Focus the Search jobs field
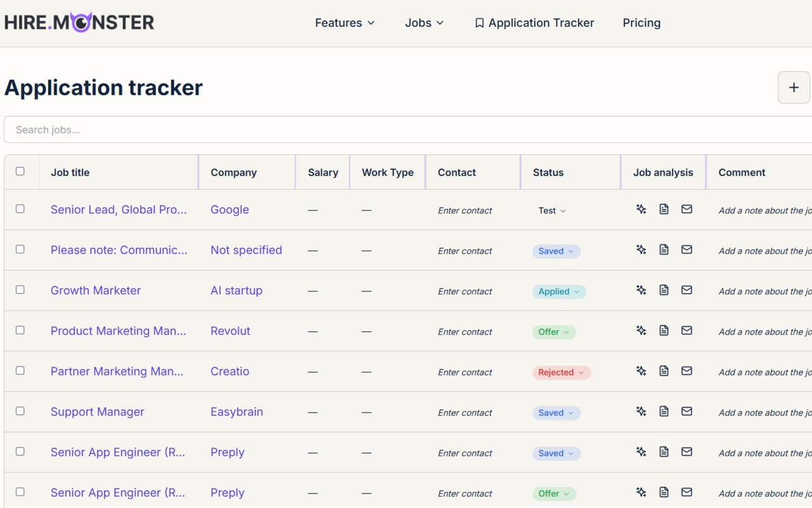 [x=406, y=130]
